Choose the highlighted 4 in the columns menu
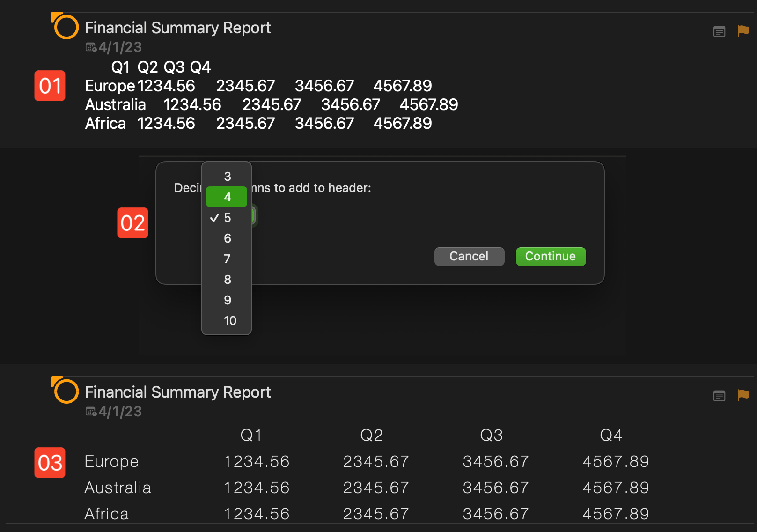 click(x=227, y=197)
